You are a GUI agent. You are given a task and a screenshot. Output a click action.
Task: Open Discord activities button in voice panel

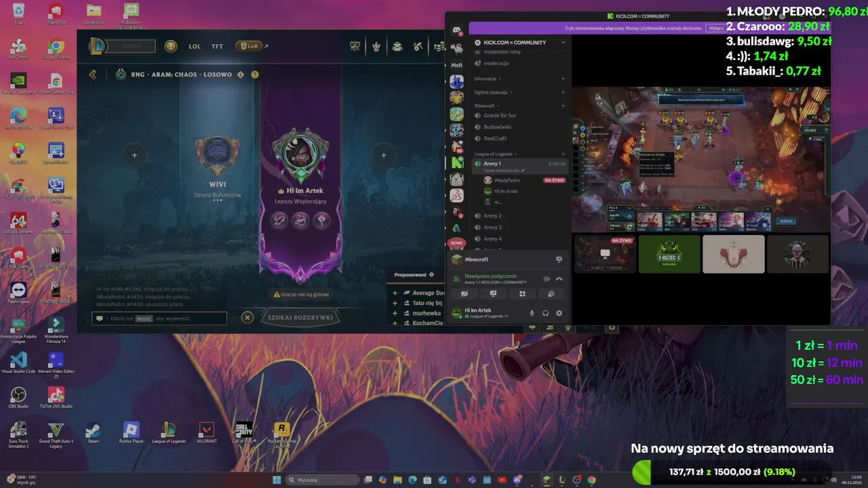point(522,293)
